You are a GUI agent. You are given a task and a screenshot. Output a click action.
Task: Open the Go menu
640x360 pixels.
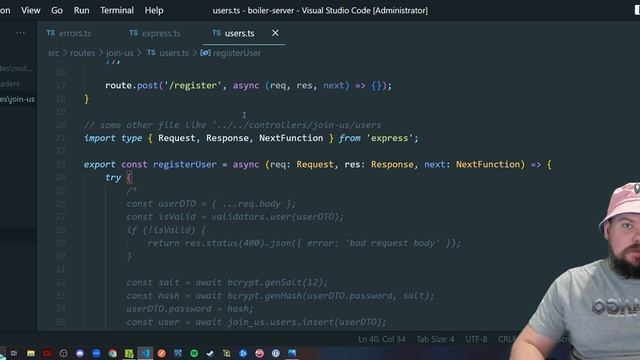57,10
